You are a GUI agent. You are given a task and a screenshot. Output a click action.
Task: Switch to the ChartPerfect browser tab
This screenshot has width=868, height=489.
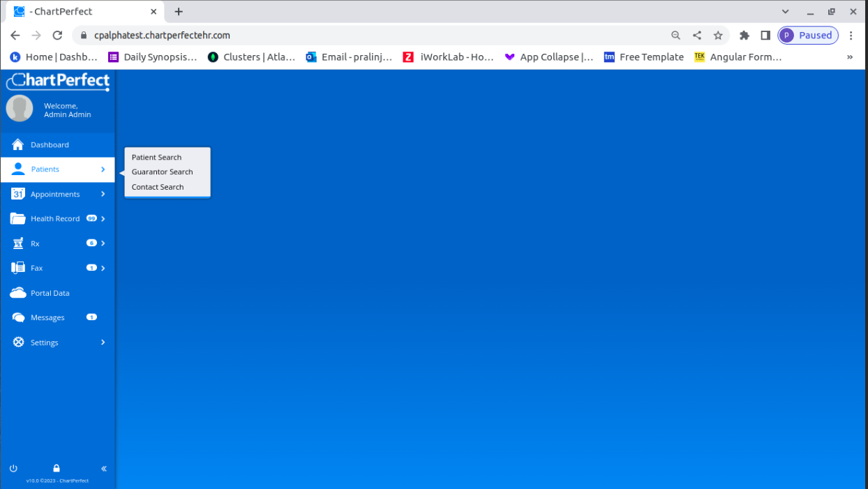85,12
